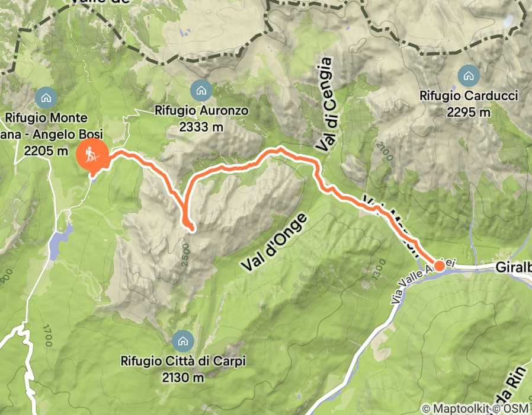Click the 1300 contour elevation label
Screen dimensions: 532x415
[379, 270]
